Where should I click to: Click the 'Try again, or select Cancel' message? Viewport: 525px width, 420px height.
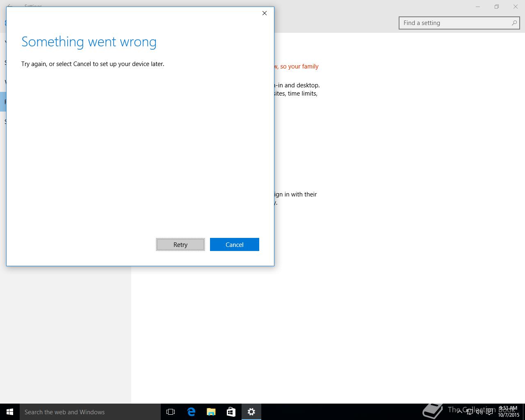coord(93,64)
